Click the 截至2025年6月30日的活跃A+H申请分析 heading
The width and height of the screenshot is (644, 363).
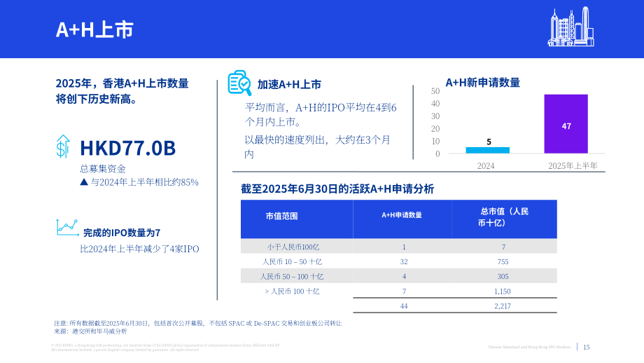coord(337,189)
